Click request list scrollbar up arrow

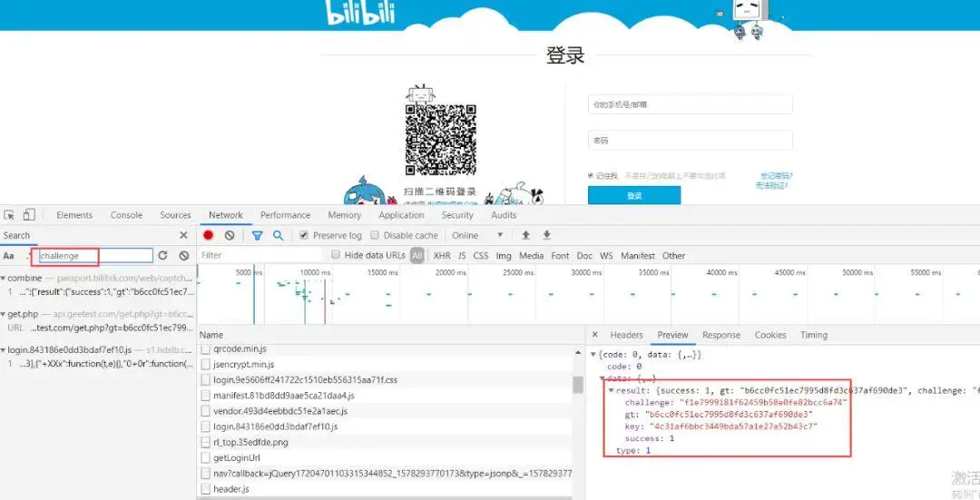click(577, 353)
